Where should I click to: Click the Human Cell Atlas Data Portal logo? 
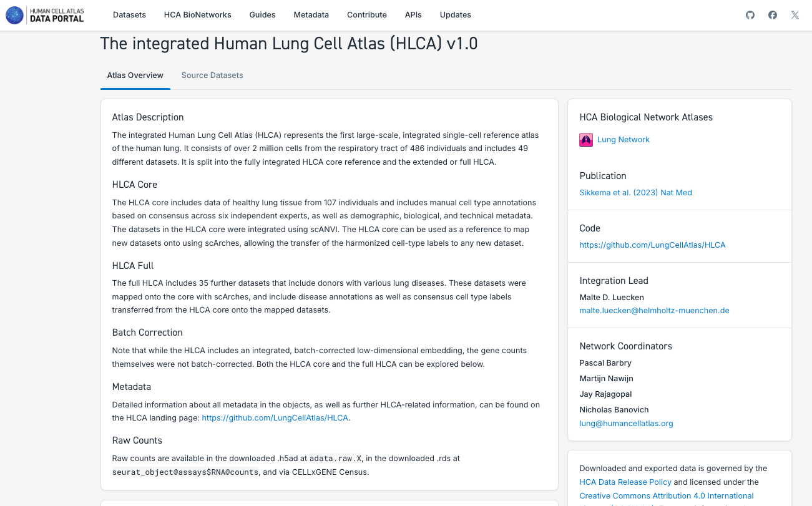(45, 15)
